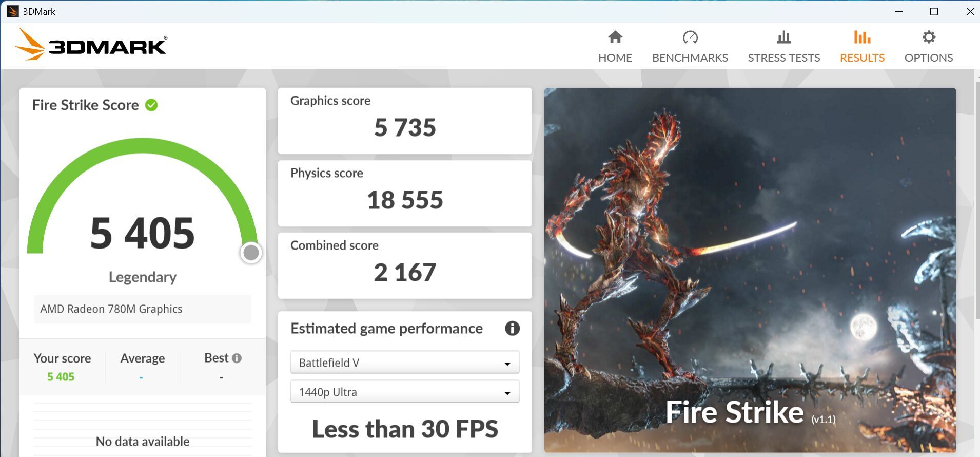
Task: Click the Fire Strike Score heading
Action: click(85, 105)
